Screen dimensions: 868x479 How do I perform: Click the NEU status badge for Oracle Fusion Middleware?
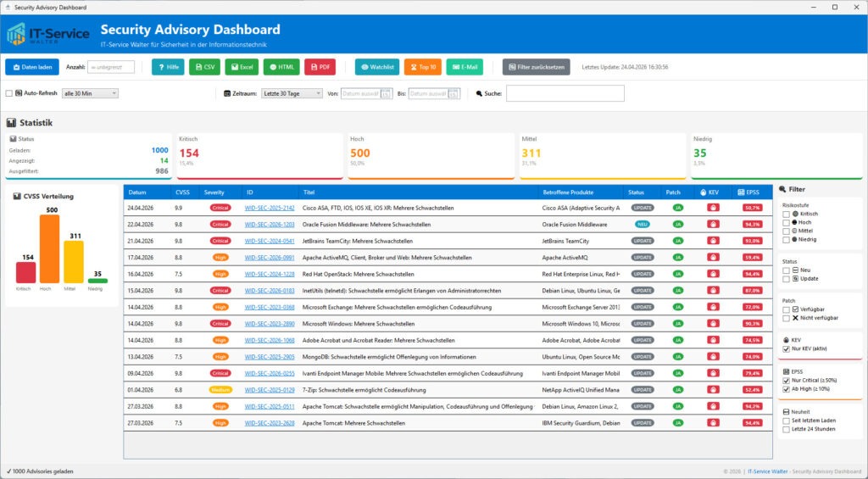tap(643, 225)
